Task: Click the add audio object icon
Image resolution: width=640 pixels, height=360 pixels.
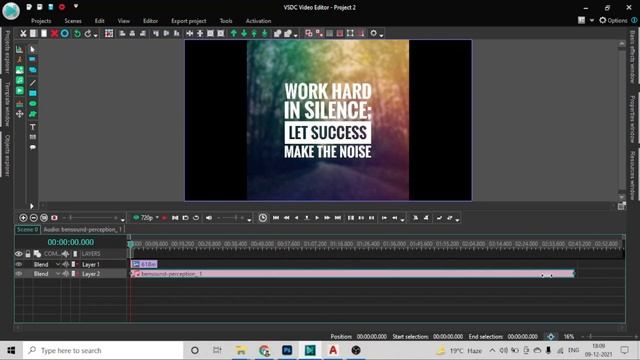Action: pyautogui.click(x=20, y=80)
